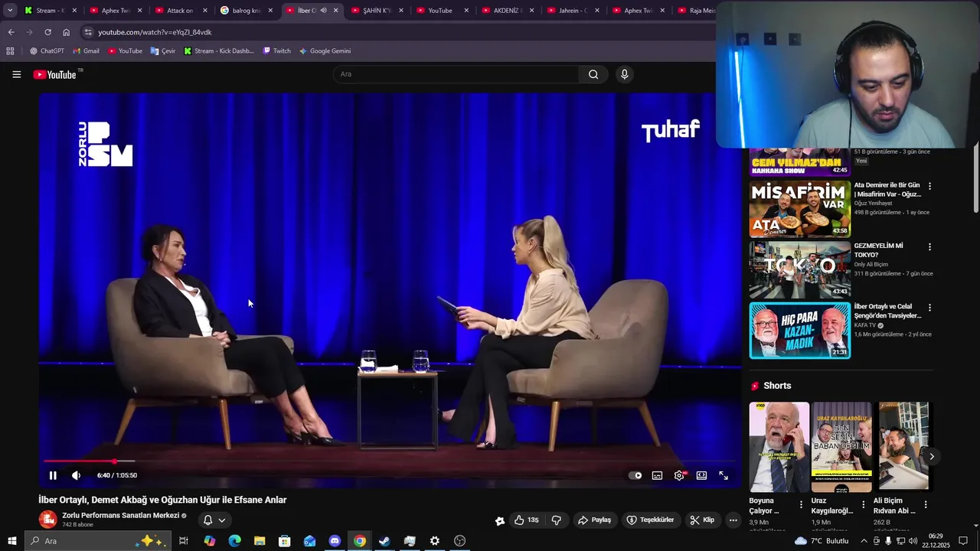Switch to the ŞAHİN K tab
This screenshot has width=980, height=551.
pos(375,11)
